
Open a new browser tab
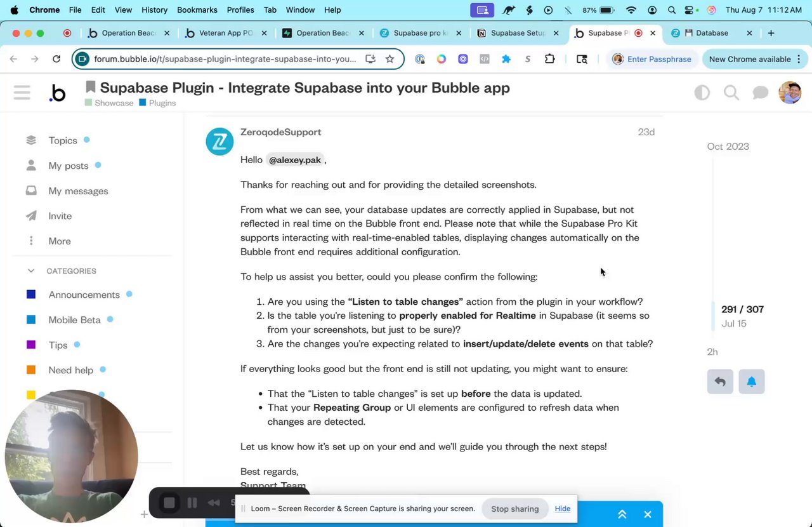pos(771,33)
